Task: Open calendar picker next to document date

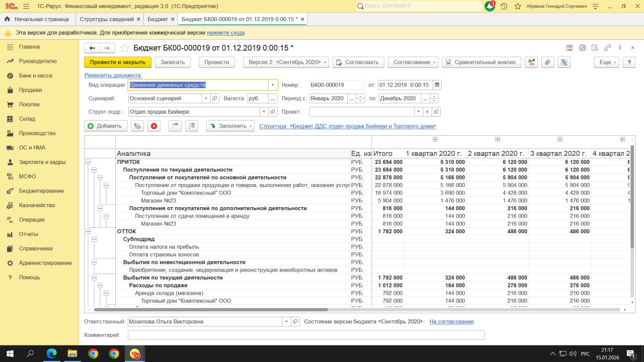Action: (437, 85)
